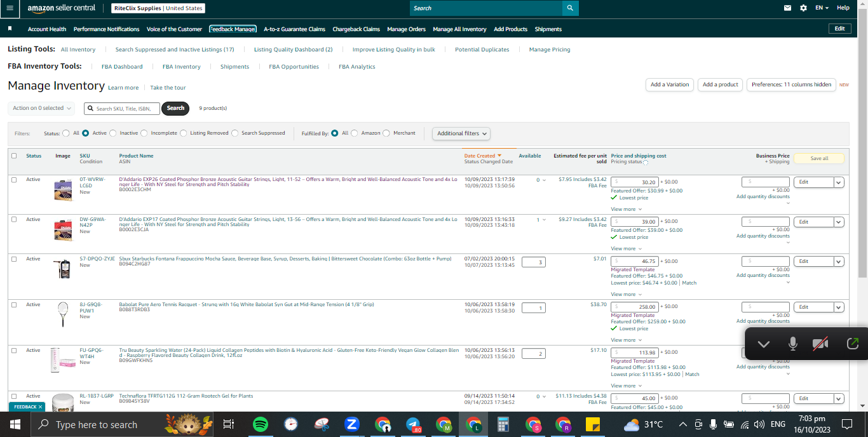
Task: Open the EN language dropdown
Action: point(822,8)
